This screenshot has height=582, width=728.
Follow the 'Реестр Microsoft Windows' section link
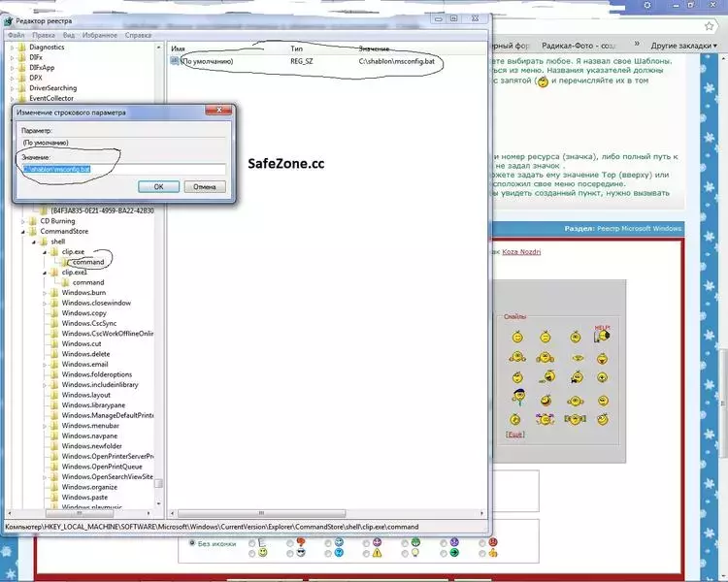tap(639, 228)
